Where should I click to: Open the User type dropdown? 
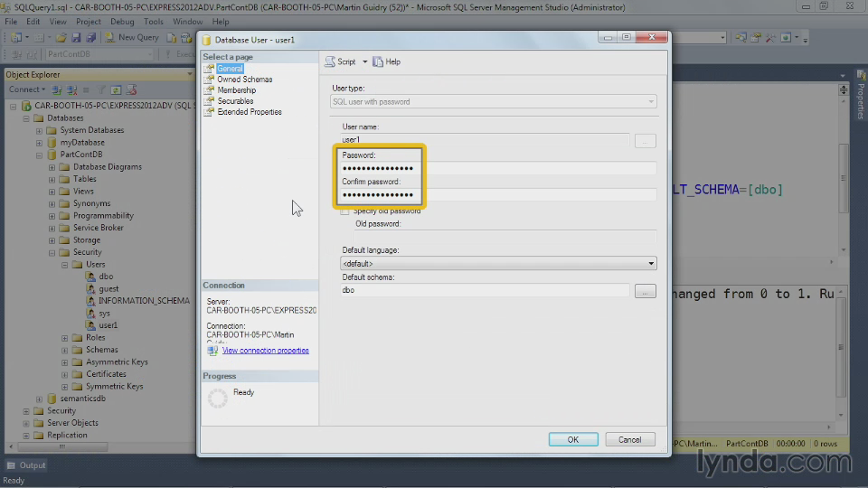pos(494,102)
